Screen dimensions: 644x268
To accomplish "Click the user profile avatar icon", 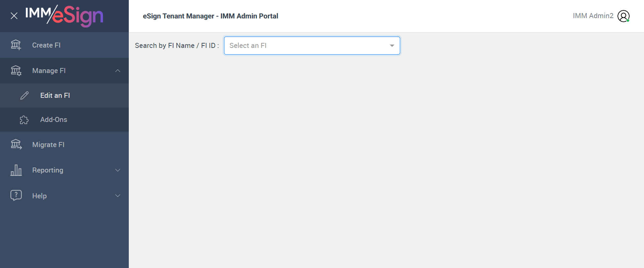I will (624, 16).
